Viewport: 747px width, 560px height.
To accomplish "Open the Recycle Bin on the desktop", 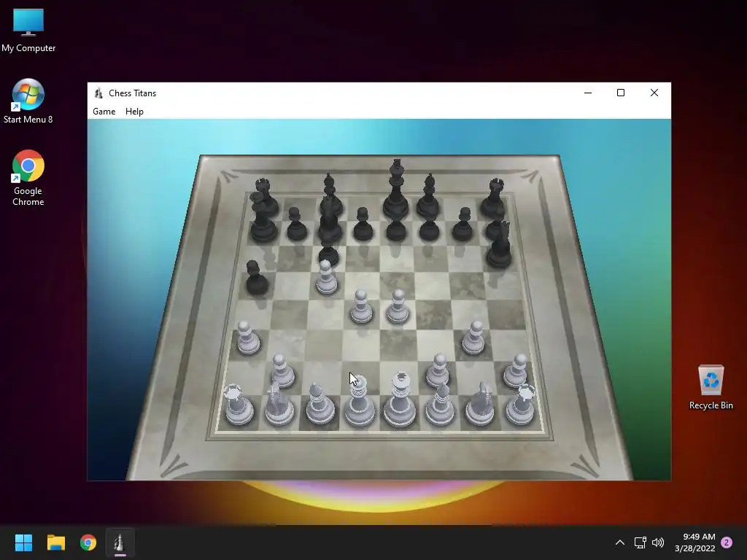I will (x=711, y=387).
